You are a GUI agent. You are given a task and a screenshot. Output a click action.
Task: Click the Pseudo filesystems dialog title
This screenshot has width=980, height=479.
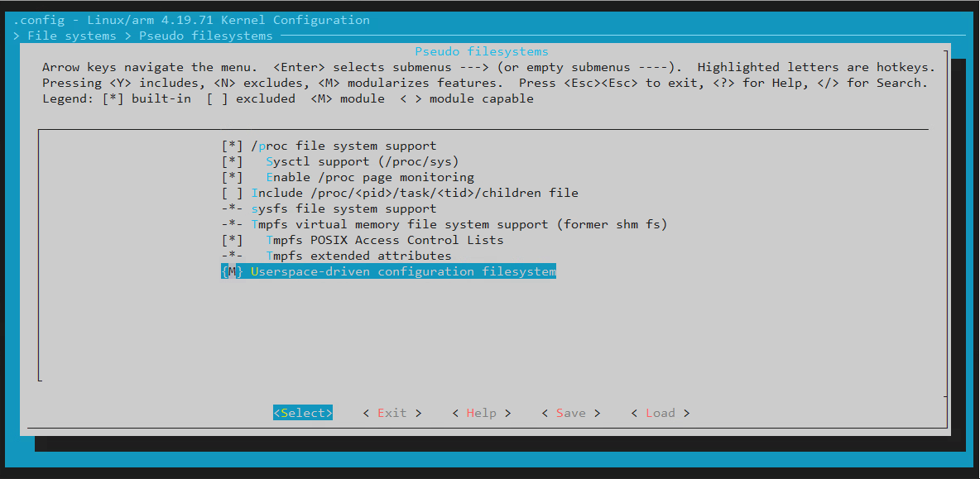point(482,51)
